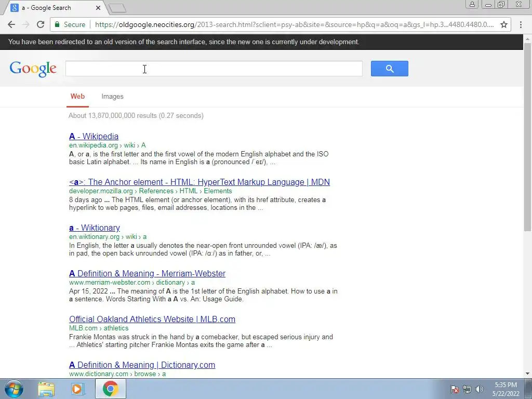
Task: Open the Merriam-Webster definition result
Action: tap(147, 273)
